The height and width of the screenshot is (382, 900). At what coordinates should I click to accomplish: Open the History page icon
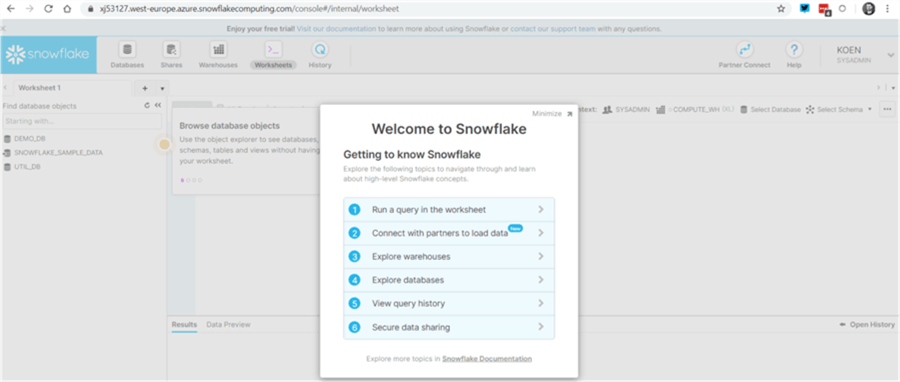(320, 50)
